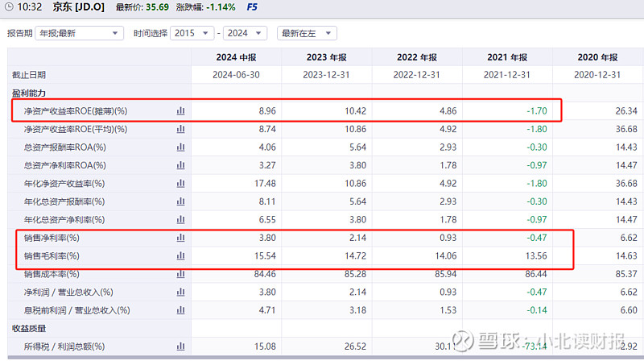
Task: Open chart icon for 年化总资产净利率(%) row
Action: (x=180, y=219)
